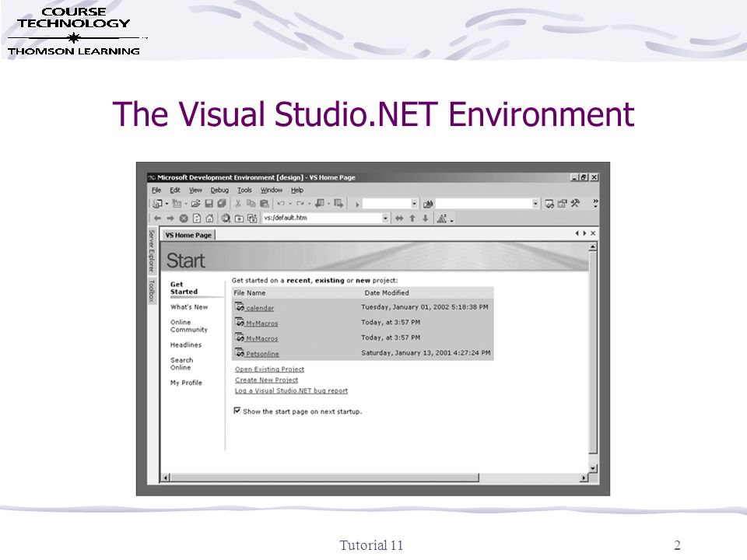
Task: Open the Properties Window toolbar icon
Action: (x=562, y=204)
